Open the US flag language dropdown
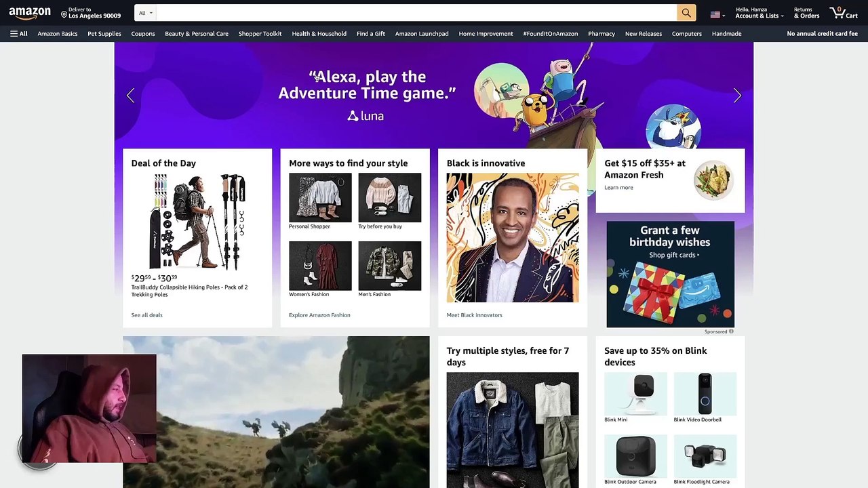This screenshot has width=868, height=488. pyautogui.click(x=717, y=14)
